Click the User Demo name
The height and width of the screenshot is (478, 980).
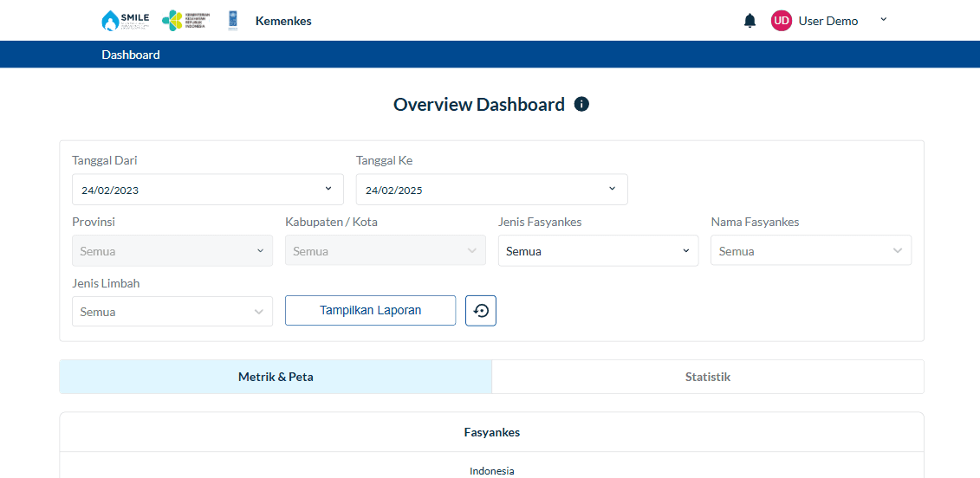pos(828,22)
